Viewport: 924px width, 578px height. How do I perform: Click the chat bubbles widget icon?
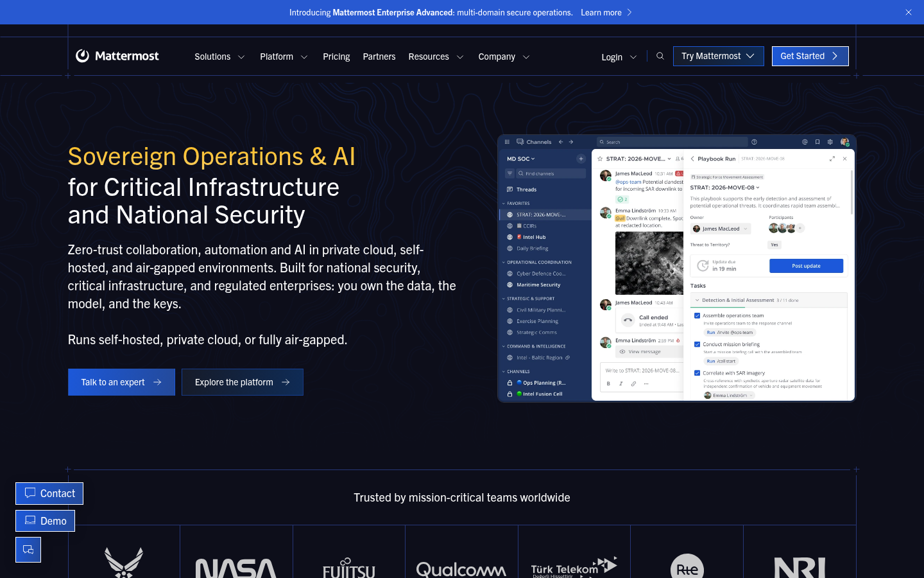coord(28,550)
